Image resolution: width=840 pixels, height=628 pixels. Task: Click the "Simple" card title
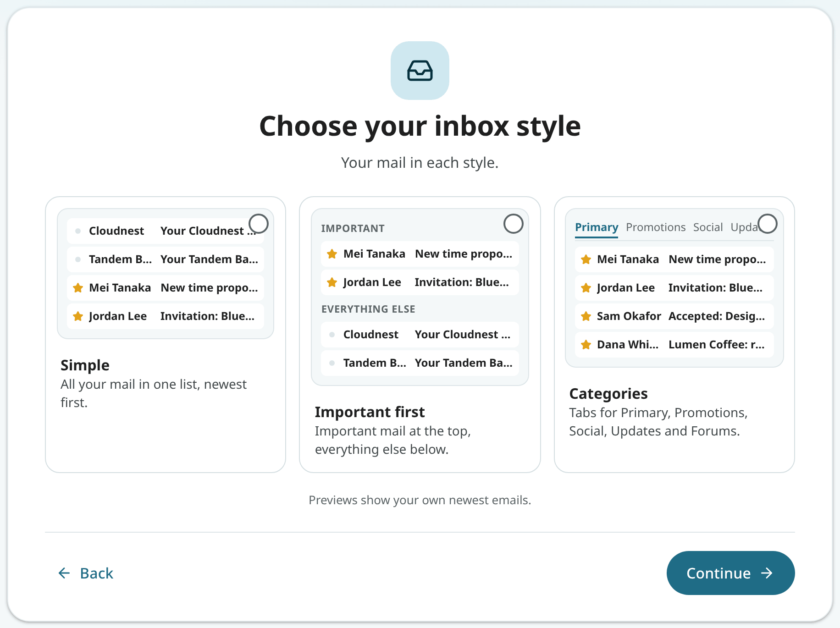(85, 365)
